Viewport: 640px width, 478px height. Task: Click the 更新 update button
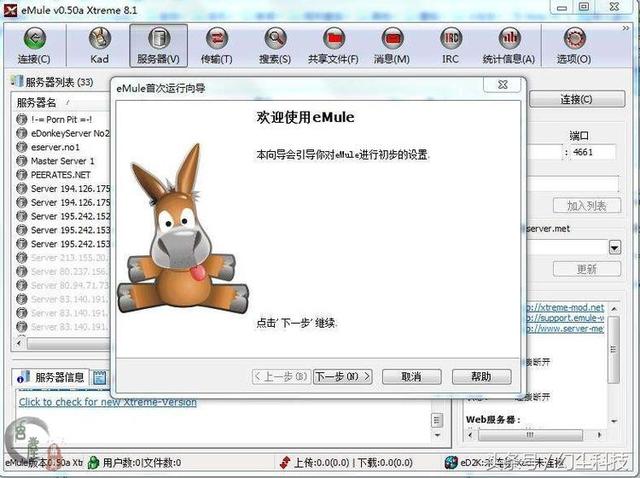pos(587,269)
